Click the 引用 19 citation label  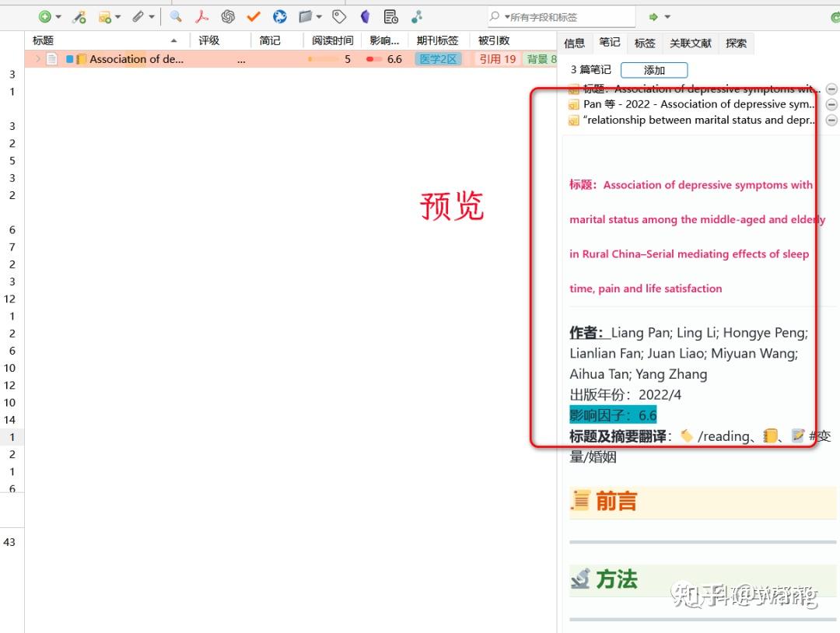coord(496,58)
